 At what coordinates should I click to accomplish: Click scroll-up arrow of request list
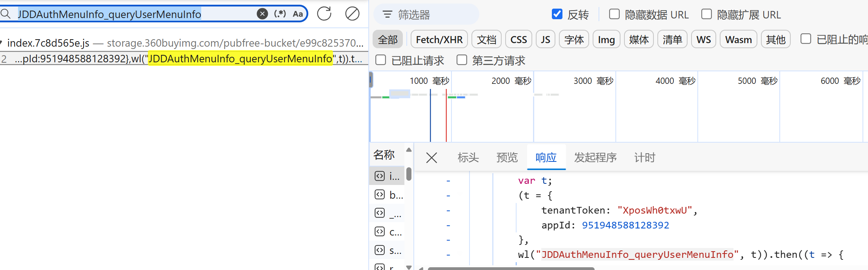point(409,150)
